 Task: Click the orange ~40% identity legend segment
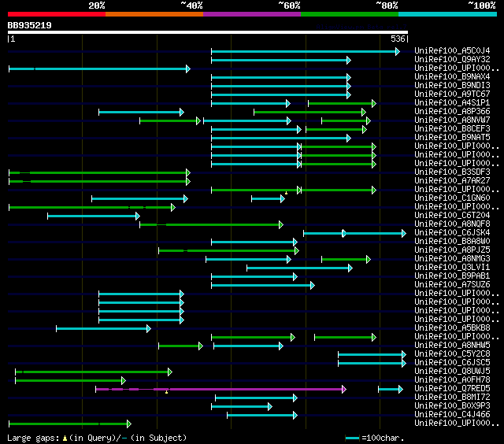[x=154, y=14]
